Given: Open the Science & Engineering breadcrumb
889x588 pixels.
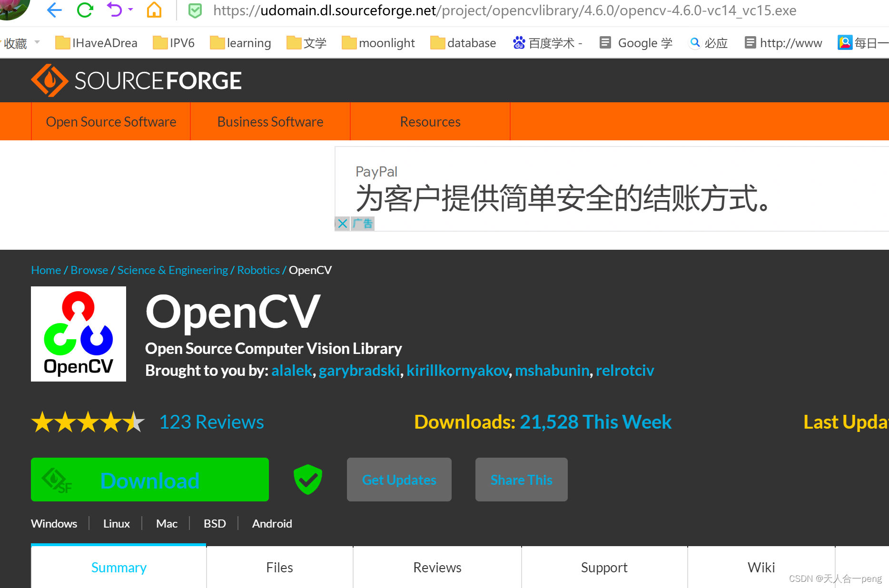Looking at the screenshot, I should pyautogui.click(x=173, y=270).
